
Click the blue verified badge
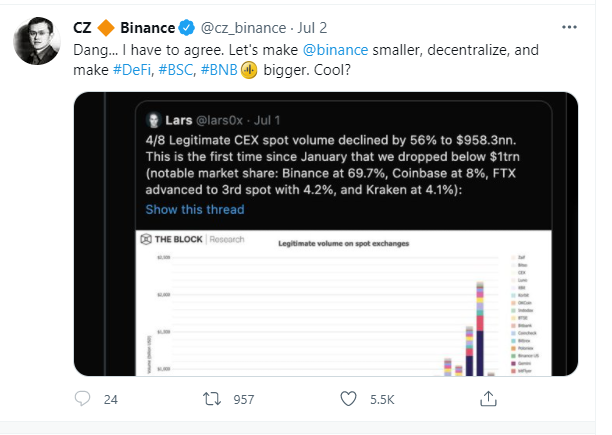coord(187,28)
